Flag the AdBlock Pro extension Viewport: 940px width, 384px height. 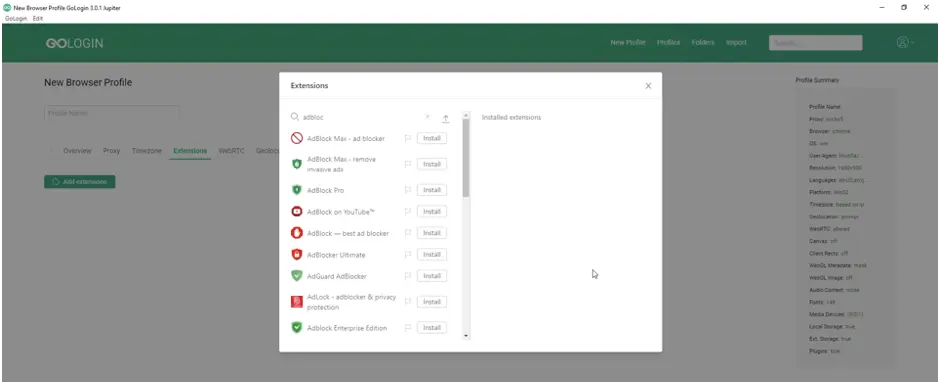(x=408, y=190)
